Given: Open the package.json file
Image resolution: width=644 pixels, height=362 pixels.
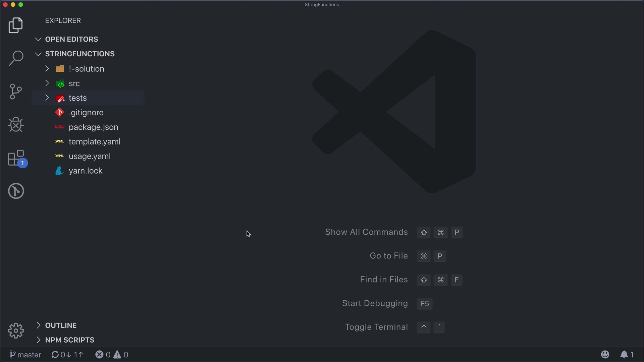Looking at the screenshot, I should tap(93, 127).
